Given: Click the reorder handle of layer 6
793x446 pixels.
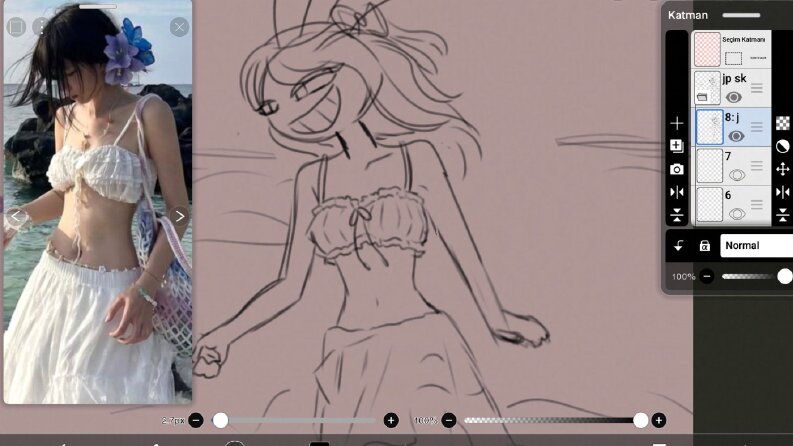Looking at the screenshot, I should tap(757, 205).
